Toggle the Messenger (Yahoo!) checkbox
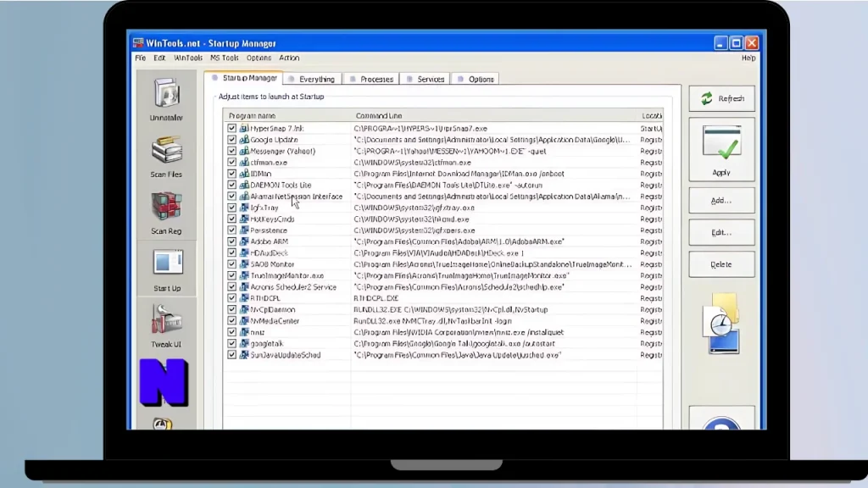Image resolution: width=868 pixels, height=488 pixels. pos(231,151)
